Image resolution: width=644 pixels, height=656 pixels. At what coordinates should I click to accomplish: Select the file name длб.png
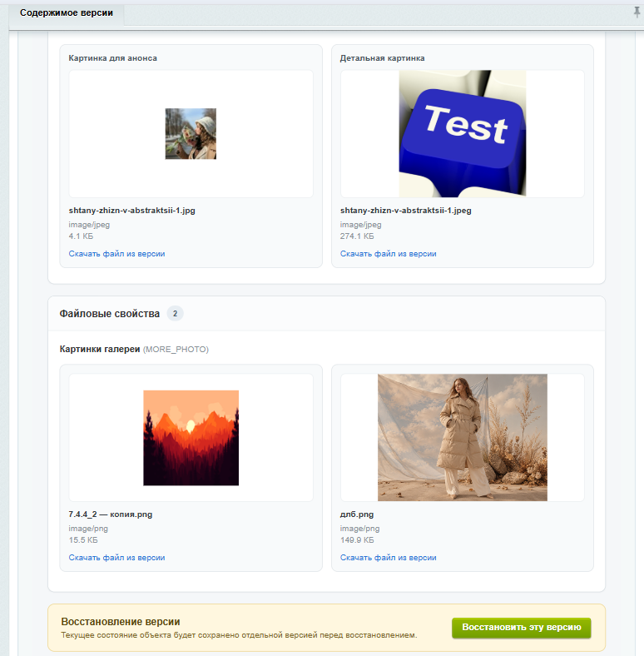(357, 514)
